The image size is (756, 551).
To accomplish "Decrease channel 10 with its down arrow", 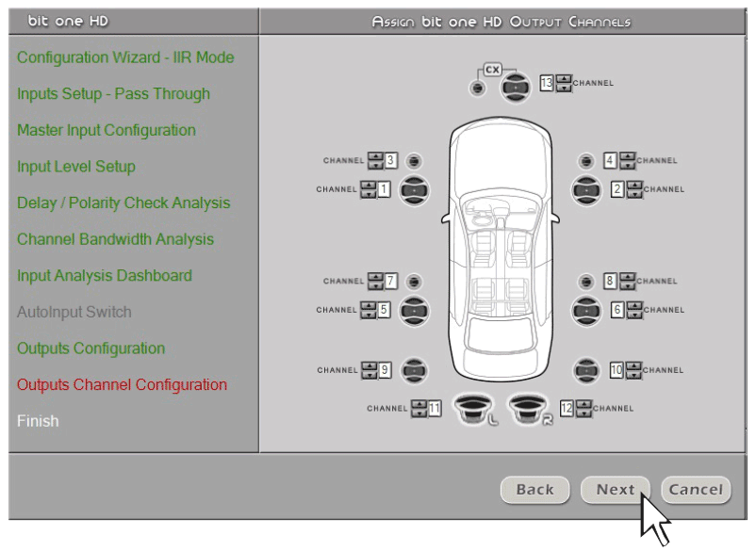I will coord(633,375).
